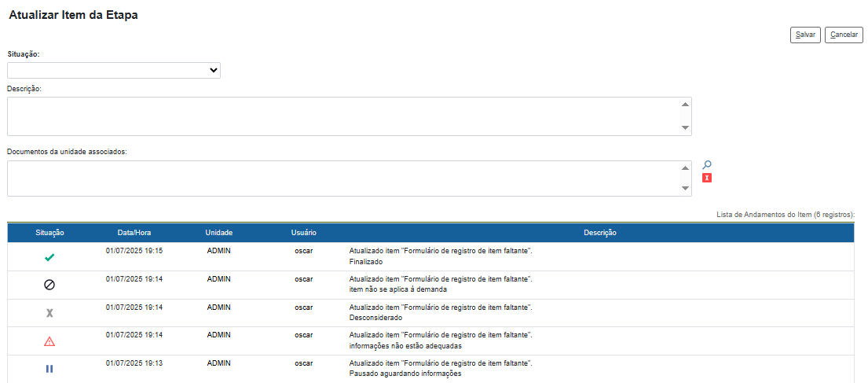This screenshot has width=868, height=383.
Task: Click oscar user in the Pausado row
Action: tap(304, 363)
